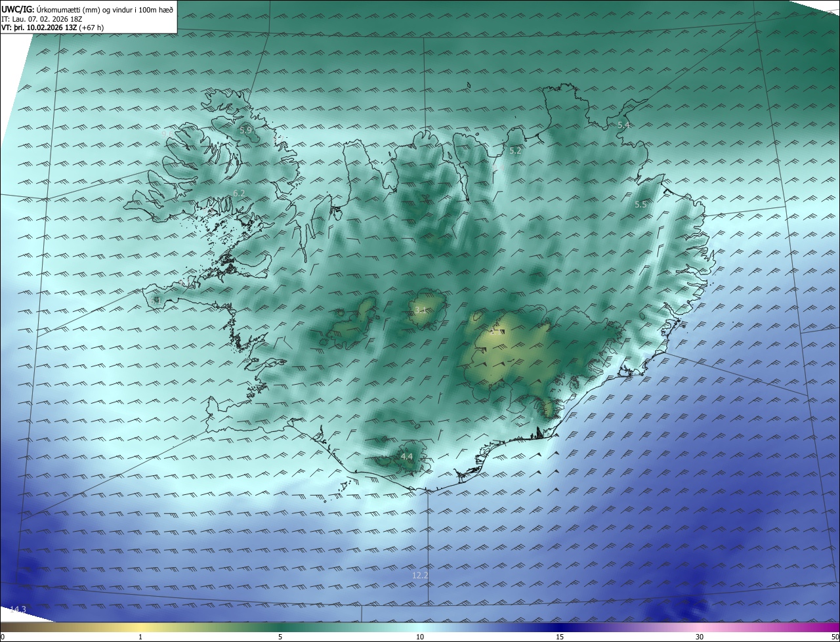
Task: Select the IT: Lau. 07. 02. 2026 18Z line
Action: pos(42,19)
